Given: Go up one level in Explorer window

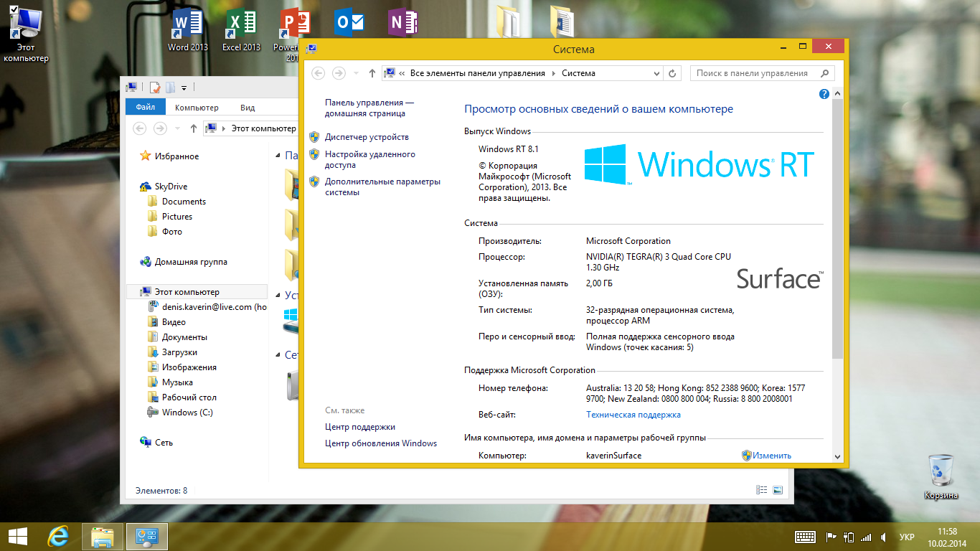Looking at the screenshot, I should coord(194,128).
